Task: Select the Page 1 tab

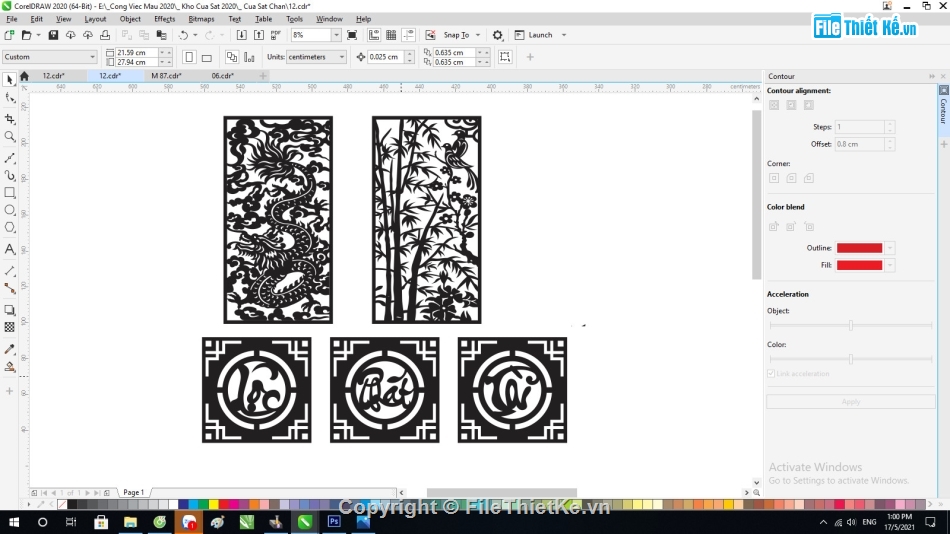Action: [x=133, y=492]
